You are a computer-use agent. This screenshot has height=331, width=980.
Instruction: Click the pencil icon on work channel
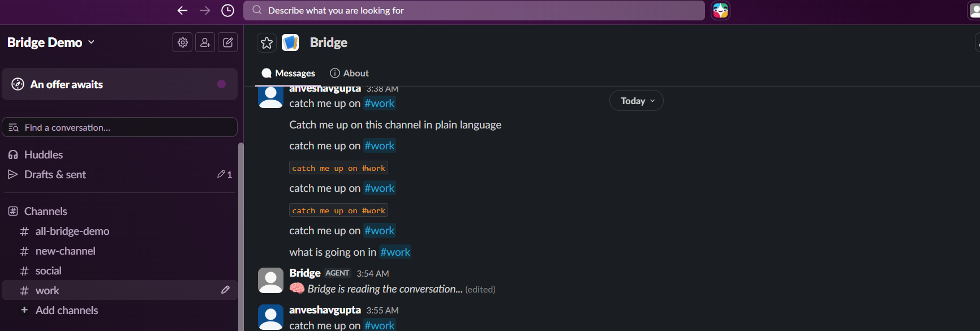click(x=225, y=290)
